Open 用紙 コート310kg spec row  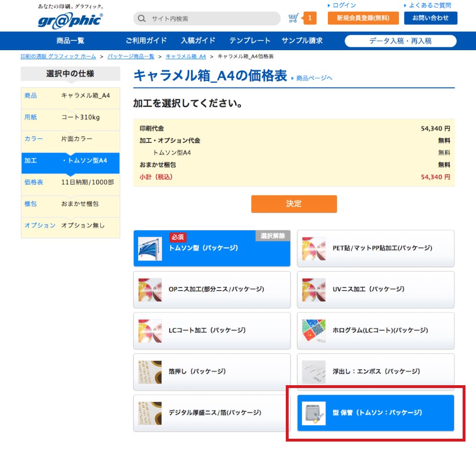pos(70,118)
